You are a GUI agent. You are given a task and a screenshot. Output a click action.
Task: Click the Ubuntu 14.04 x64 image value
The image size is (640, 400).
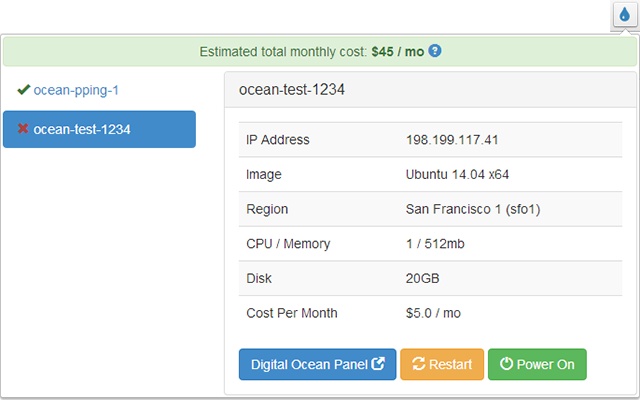(457, 175)
